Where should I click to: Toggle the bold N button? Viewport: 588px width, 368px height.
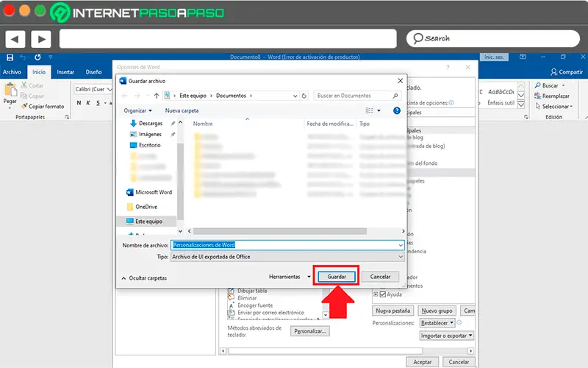pos(79,103)
